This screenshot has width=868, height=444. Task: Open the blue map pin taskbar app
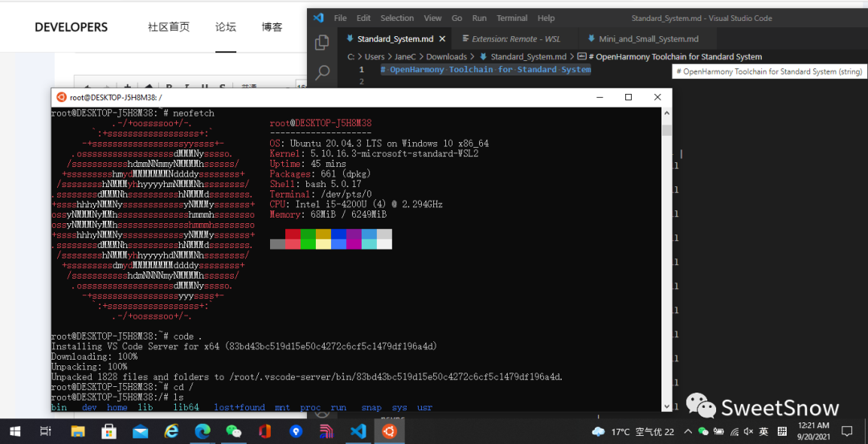[296, 431]
